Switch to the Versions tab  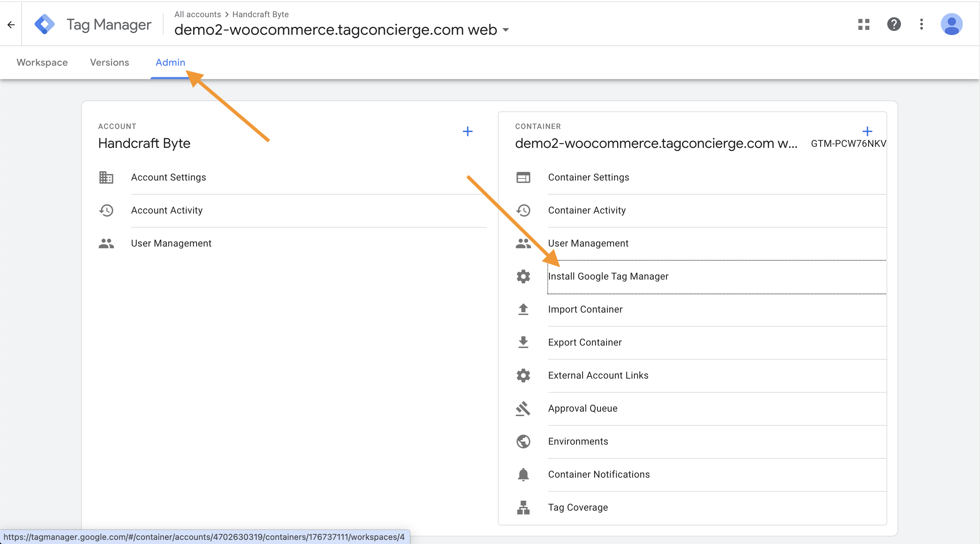[x=110, y=63]
